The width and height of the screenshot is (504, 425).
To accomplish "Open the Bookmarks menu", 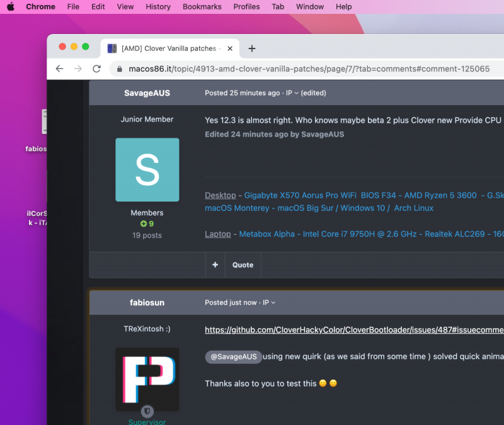I will [202, 7].
